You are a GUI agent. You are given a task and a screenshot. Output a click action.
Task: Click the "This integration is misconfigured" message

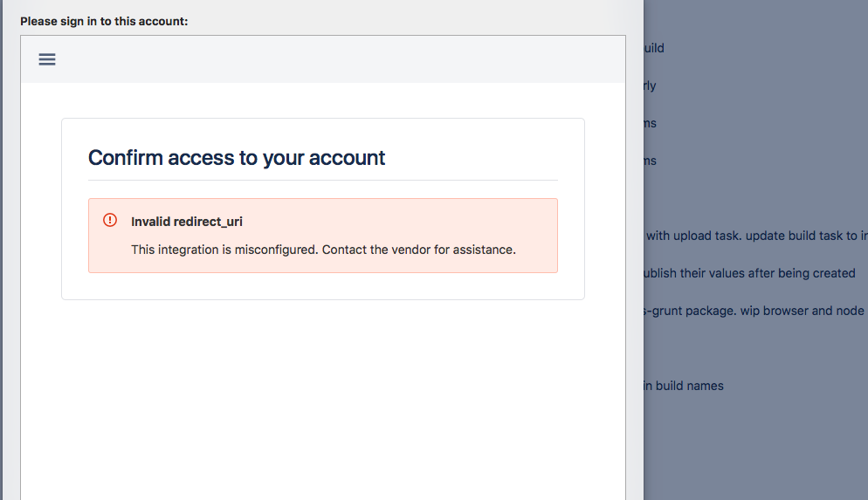tap(323, 250)
